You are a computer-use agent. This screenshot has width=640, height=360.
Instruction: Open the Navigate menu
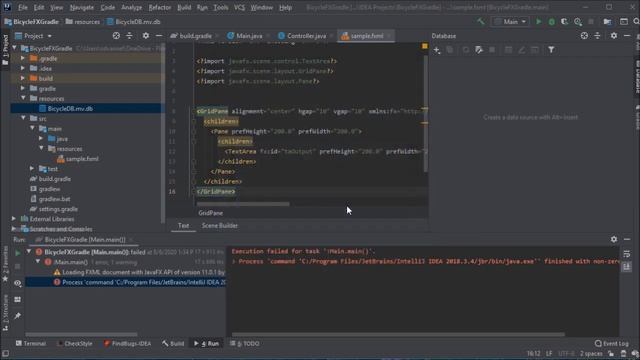tap(82, 7)
